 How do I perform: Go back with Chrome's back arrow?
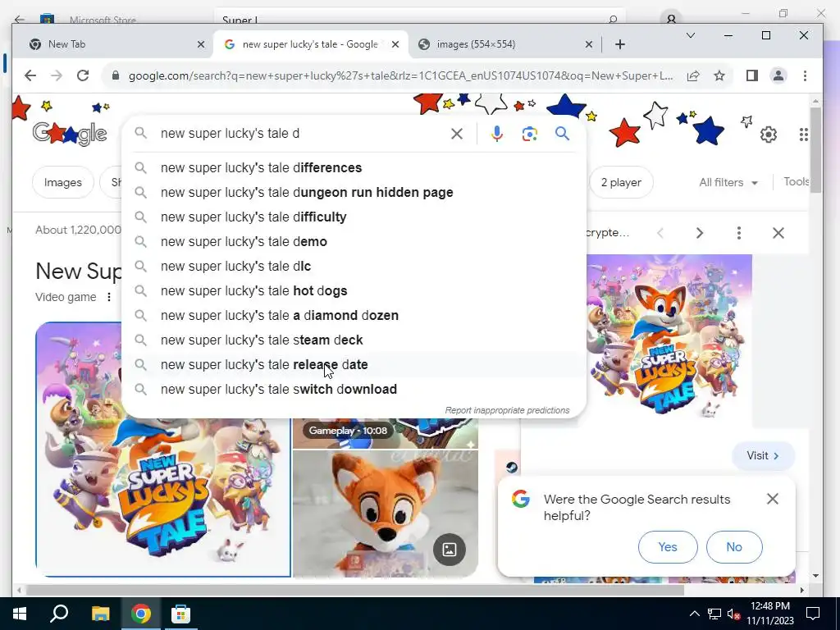(x=30, y=75)
